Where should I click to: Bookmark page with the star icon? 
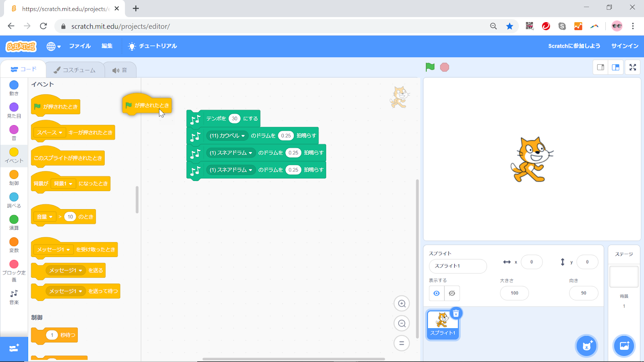point(510,26)
